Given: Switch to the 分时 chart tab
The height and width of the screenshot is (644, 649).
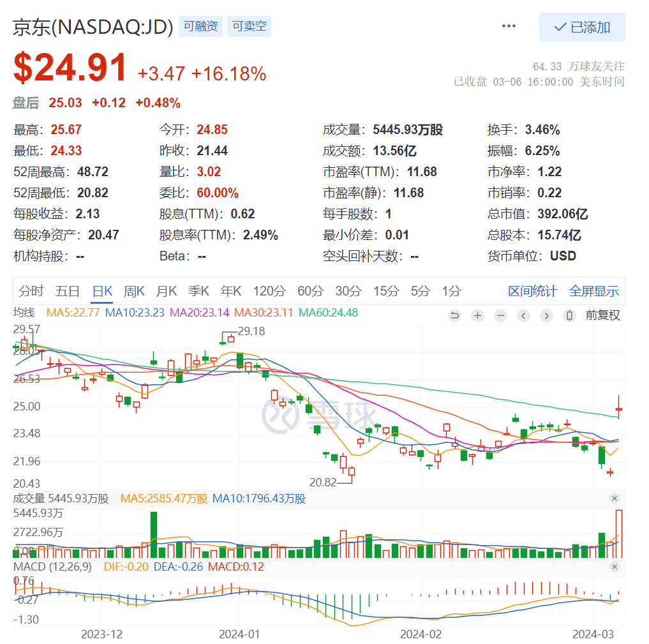Looking at the screenshot, I should [x=31, y=291].
